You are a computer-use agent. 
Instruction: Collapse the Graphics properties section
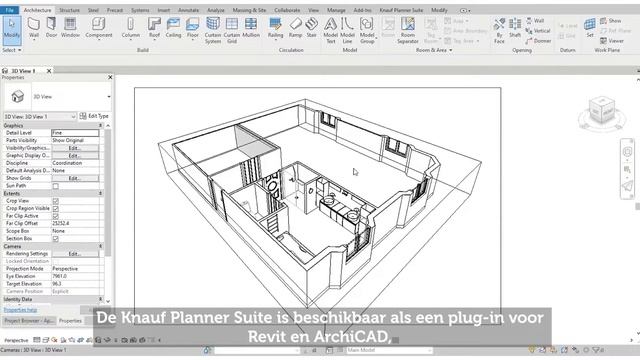(x=100, y=126)
